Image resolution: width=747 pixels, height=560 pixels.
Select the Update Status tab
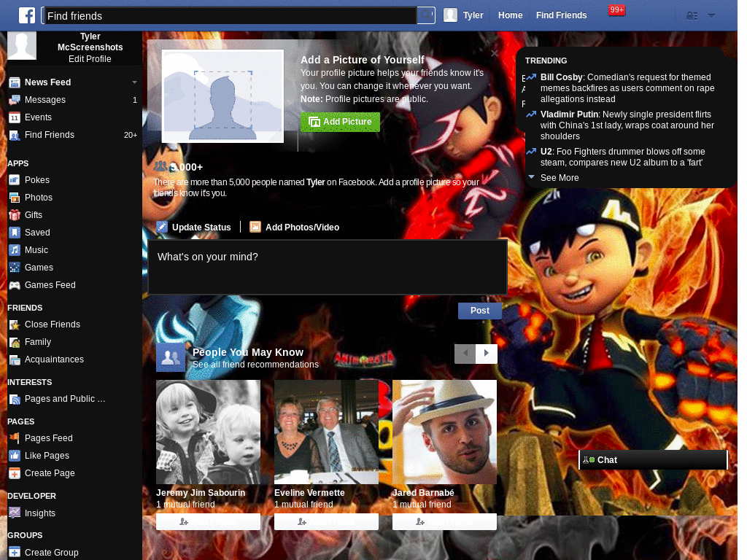[x=193, y=227]
